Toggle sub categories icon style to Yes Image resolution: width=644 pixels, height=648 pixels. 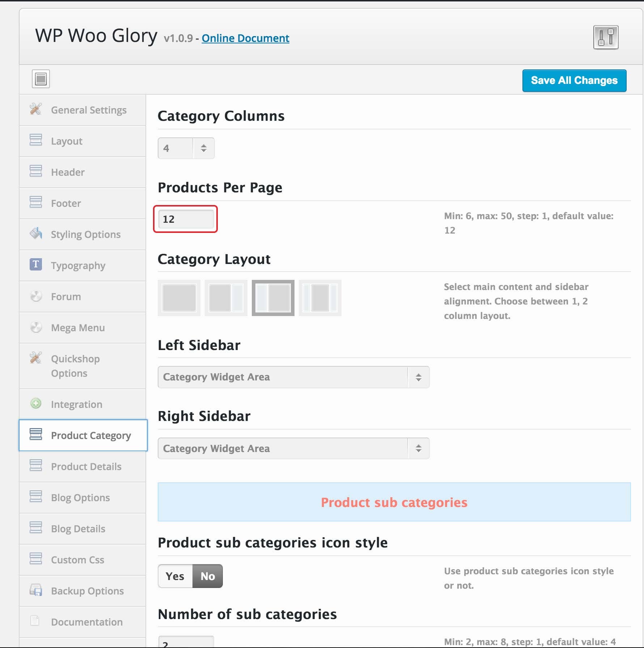click(x=175, y=576)
